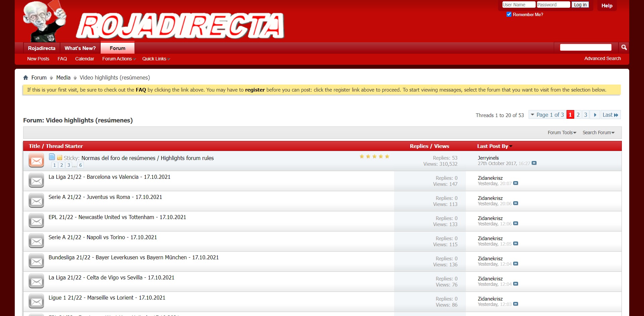The image size is (644, 316).
Task: Go to last post of Celta vs Sevilla thread
Action: (x=516, y=284)
